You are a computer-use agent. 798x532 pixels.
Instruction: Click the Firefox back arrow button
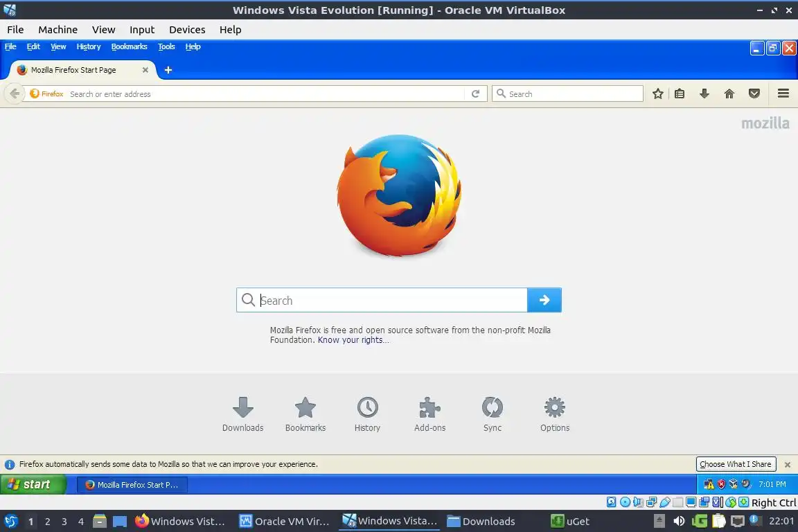coord(15,94)
